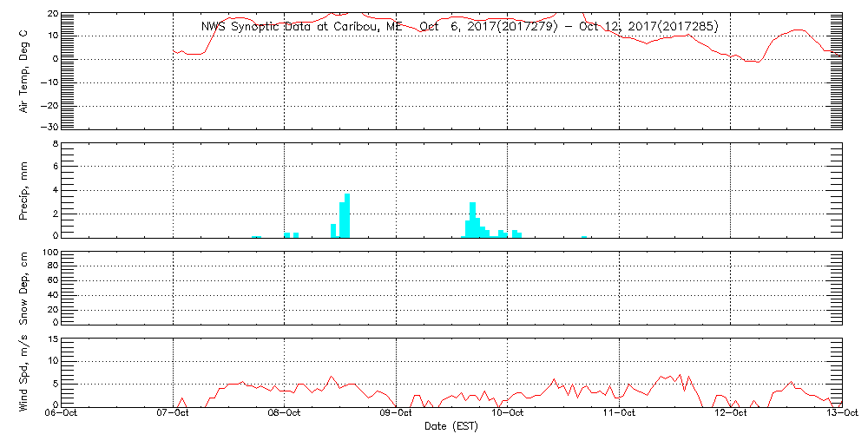868x434 pixels.
Task: Click the 15 tick on wind speed axis
Action: click(x=52, y=339)
